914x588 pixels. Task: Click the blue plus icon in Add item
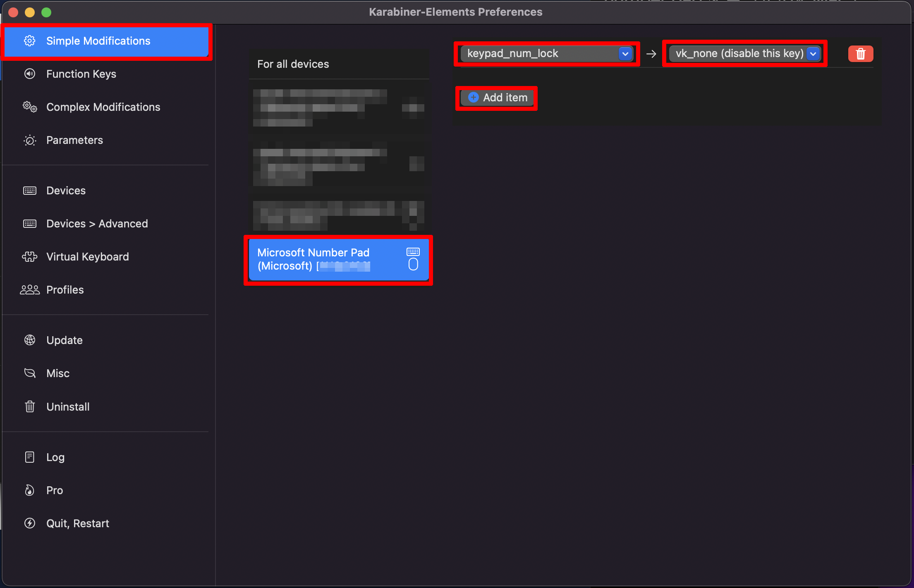(x=474, y=98)
